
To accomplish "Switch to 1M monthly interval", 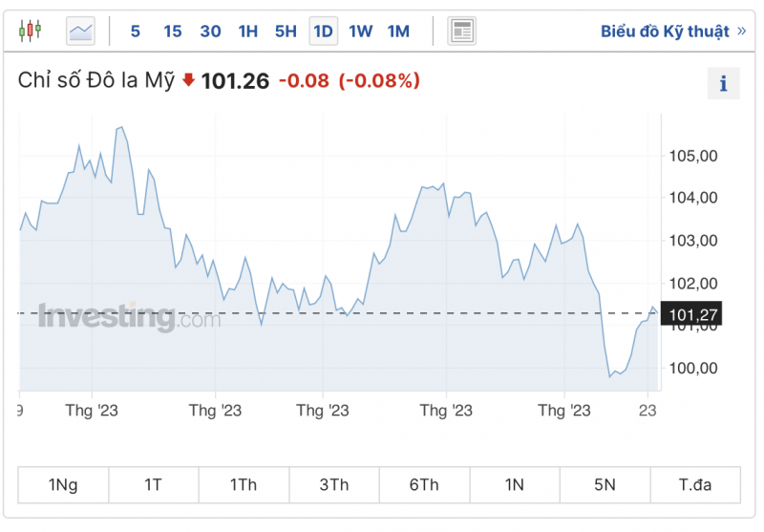I will [398, 32].
